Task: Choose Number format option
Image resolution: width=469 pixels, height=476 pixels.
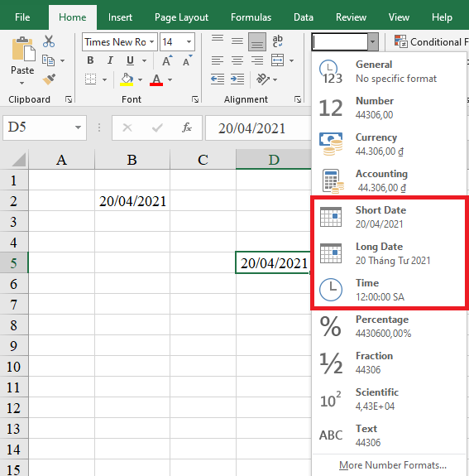Action: click(390, 108)
